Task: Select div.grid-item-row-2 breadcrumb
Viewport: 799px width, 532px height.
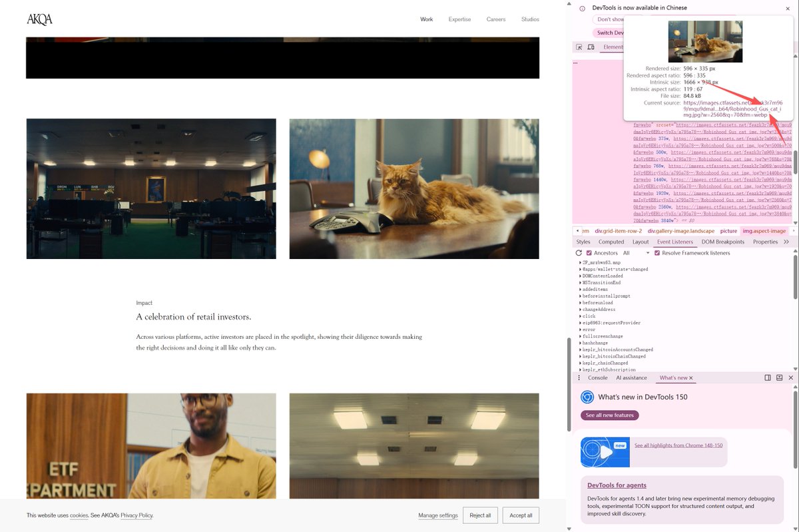Action: coord(619,231)
